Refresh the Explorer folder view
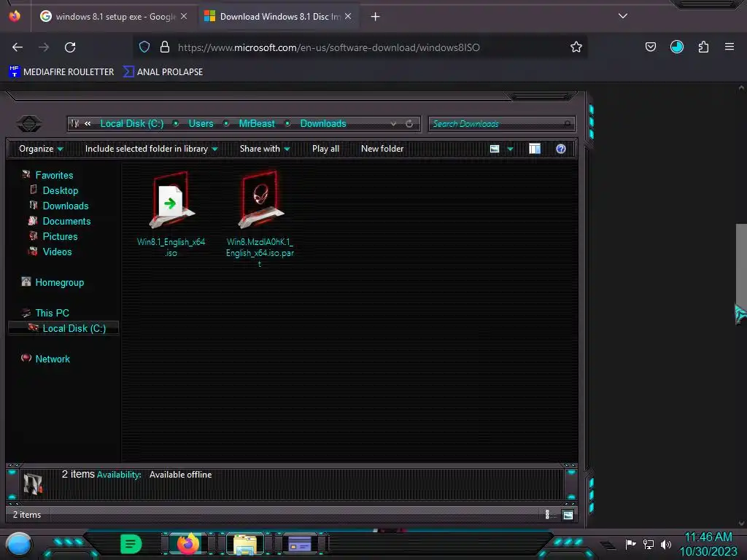Image resolution: width=747 pixels, height=560 pixels. tap(409, 124)
